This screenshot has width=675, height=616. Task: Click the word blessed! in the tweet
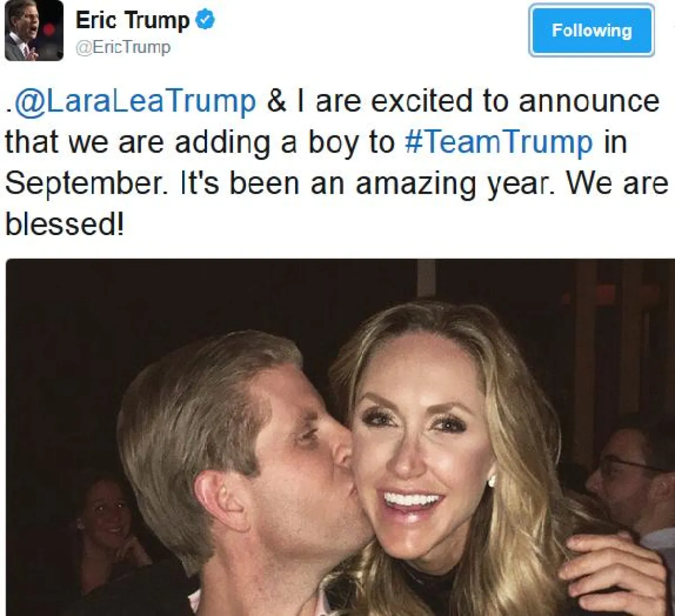point(64,224)
